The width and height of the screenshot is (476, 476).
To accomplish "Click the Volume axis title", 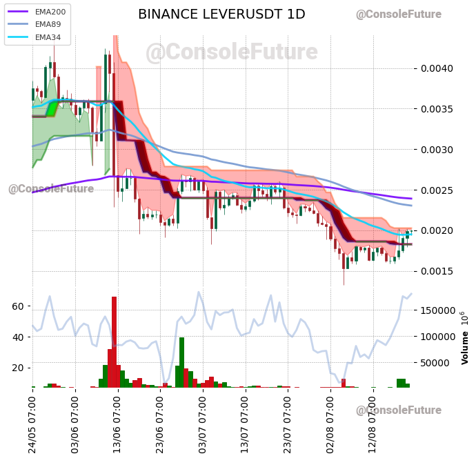I will [x=465, y=348].
